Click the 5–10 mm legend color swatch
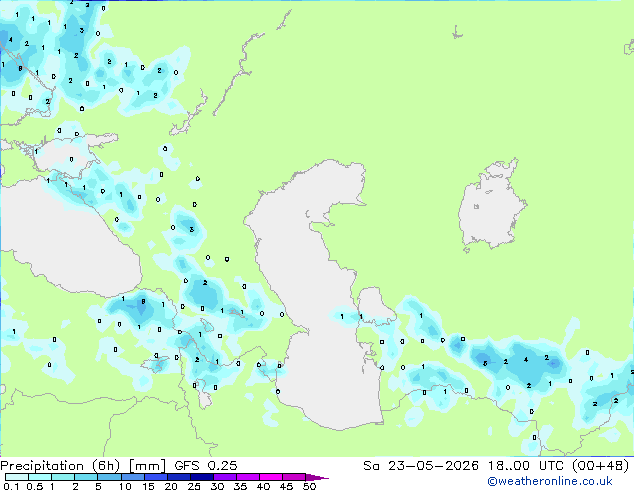The height and width of the screenshot is (490, 634). coord(109,477)
